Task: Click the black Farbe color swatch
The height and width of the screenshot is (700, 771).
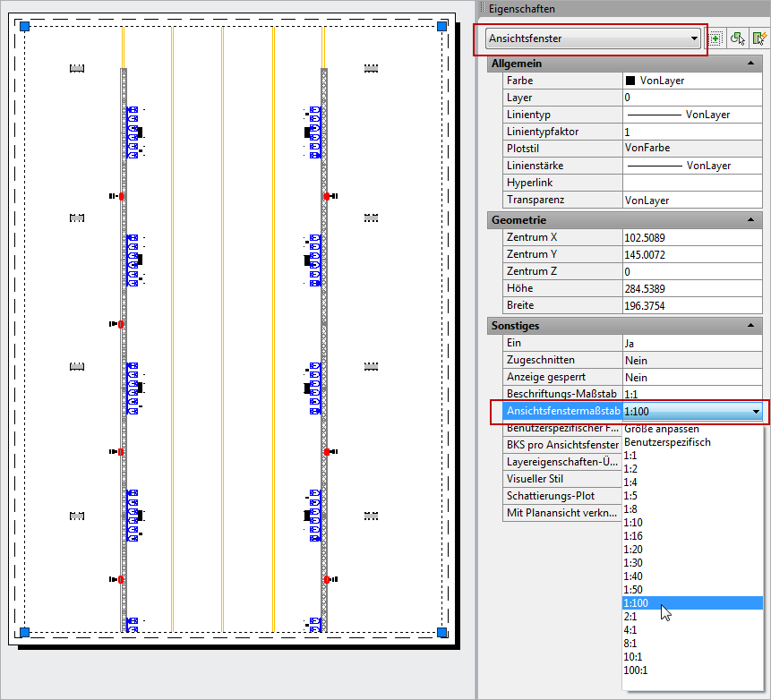Action: pos(631,81)
